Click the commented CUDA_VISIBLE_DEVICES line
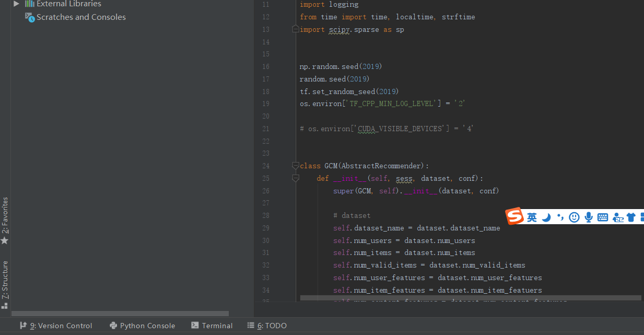 tap(387, 129)
